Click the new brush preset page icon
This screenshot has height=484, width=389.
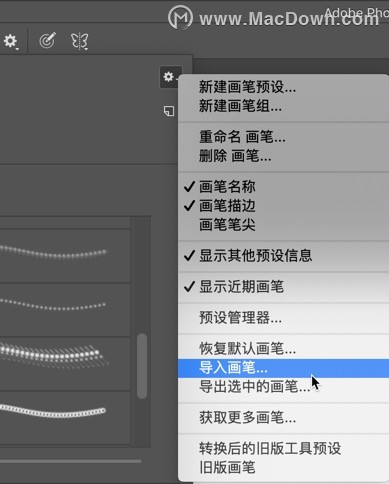point(169,111)
